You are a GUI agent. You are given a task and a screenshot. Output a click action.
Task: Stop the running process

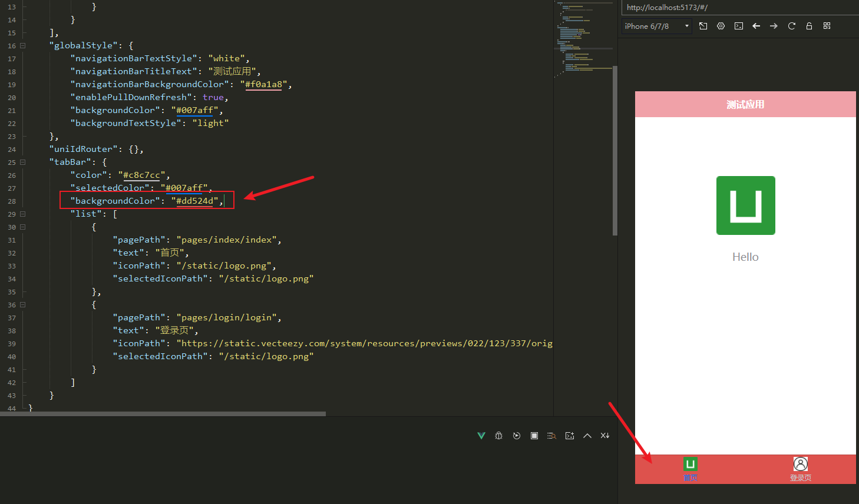(534, 436)
